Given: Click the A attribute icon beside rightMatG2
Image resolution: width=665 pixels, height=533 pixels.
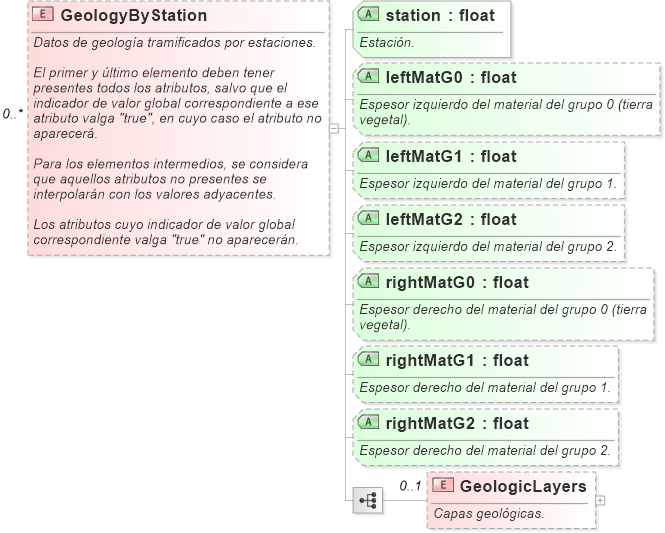Looking at the screenshot, I should tap(368, 422).
